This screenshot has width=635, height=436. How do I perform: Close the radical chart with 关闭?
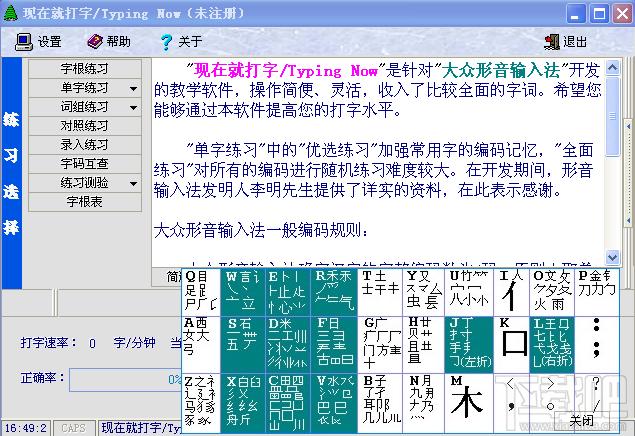click(x=581, y=421)
